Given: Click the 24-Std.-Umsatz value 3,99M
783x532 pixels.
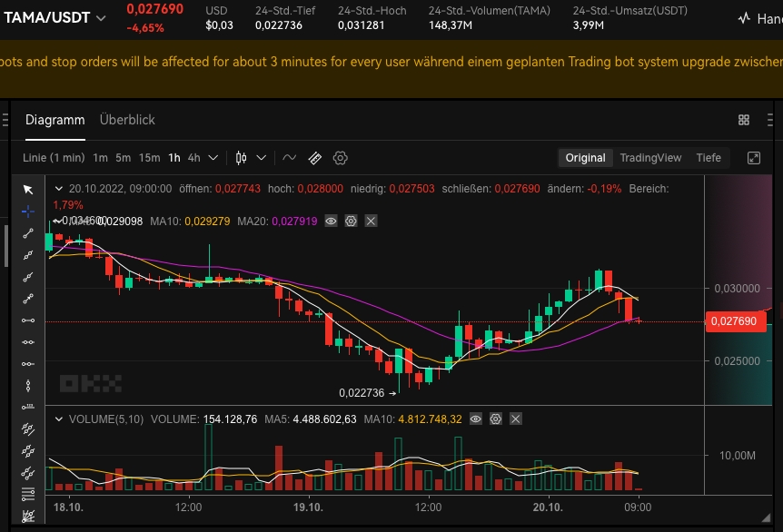Looking at the screenshot, I should [589, 25].
